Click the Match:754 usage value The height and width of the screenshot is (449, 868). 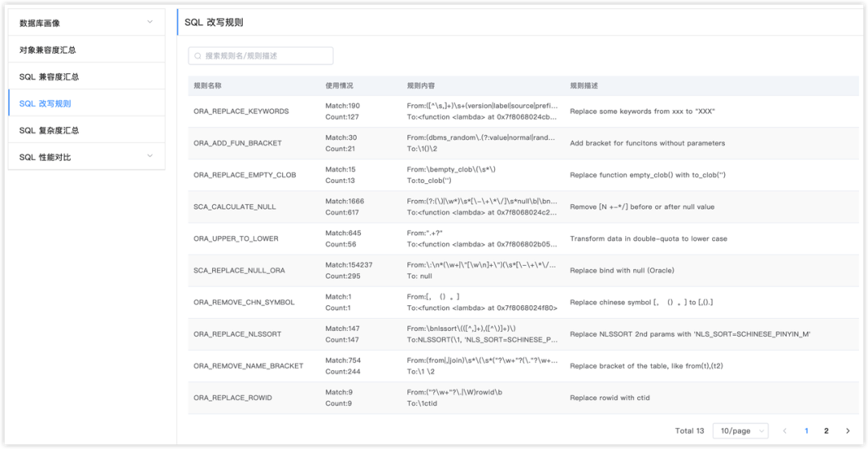pyautogui.click(x=342, y=361)
